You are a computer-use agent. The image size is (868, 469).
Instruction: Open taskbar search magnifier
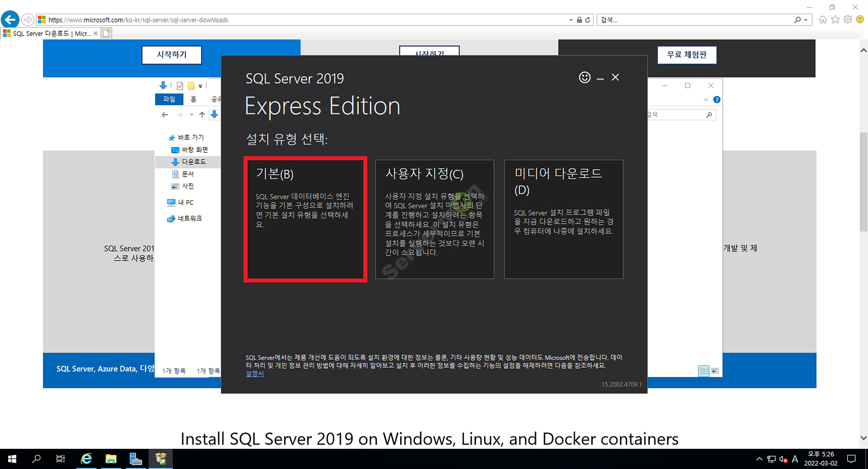[x=37, y=459]
